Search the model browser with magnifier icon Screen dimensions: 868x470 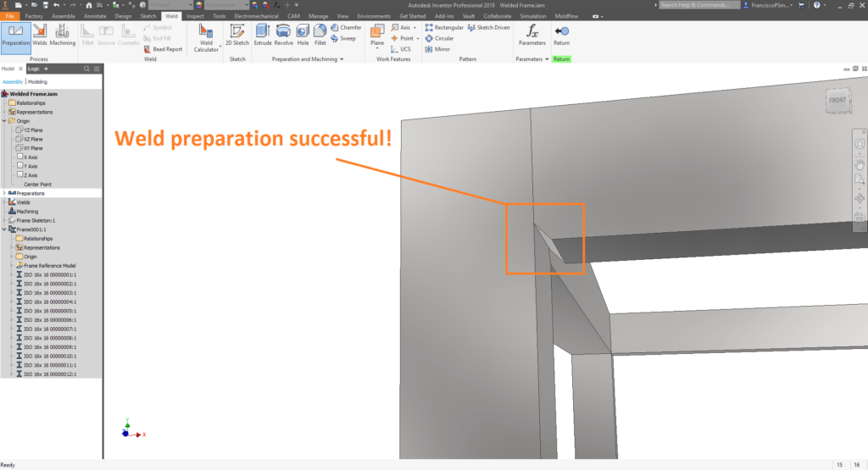(x=86, y=69)
